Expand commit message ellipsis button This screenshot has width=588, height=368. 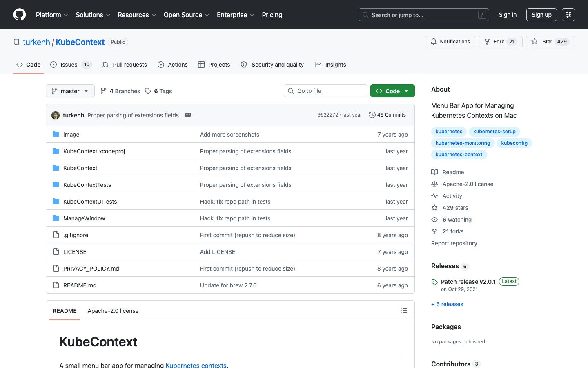(x=188, y=115)
